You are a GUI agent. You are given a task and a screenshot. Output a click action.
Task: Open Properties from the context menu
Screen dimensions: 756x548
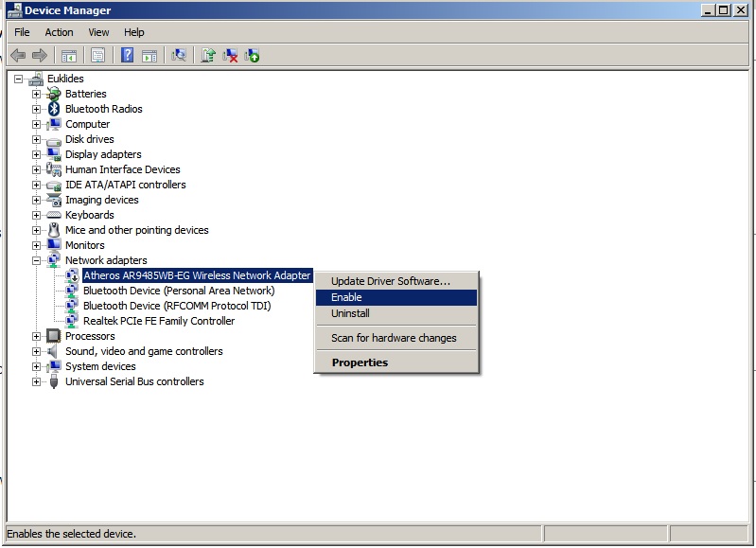click(x=396, y=362)
